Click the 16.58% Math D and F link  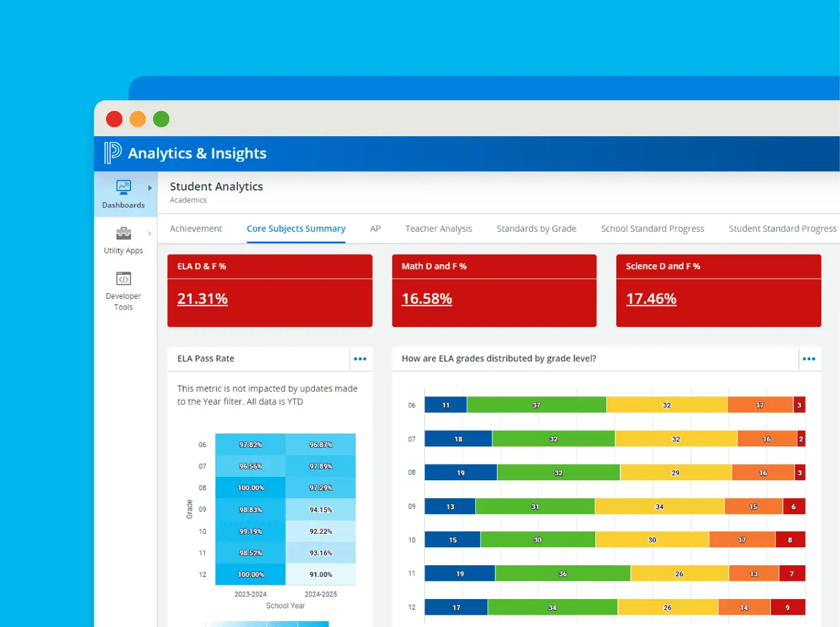(426, 299)
